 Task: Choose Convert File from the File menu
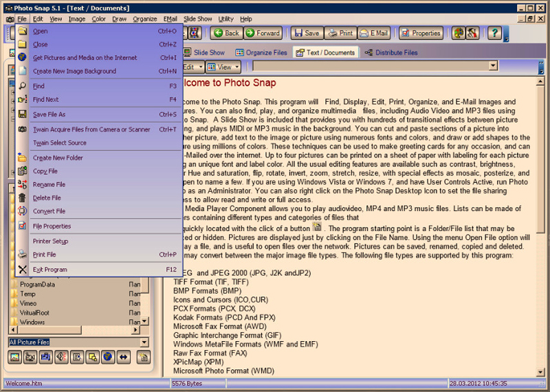pos(49,211)
